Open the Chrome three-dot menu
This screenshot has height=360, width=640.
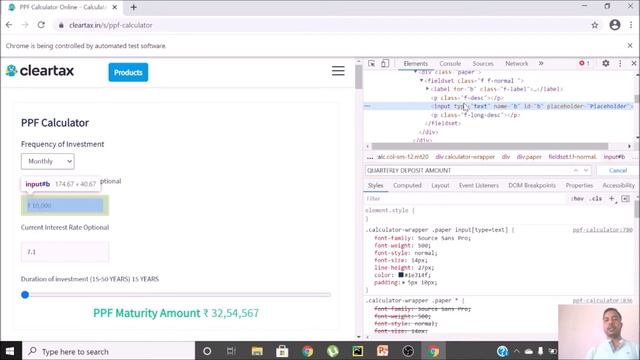click(x=631, y=25)
